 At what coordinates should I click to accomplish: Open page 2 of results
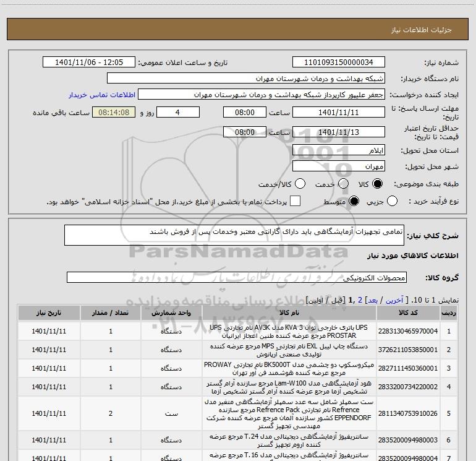pyautogui.click(x=360, y=300)
